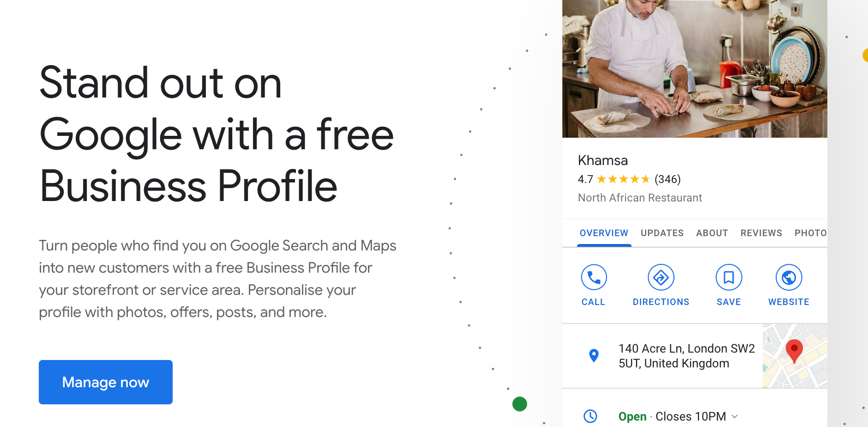Open the Updates tab

tap(662, 233)
